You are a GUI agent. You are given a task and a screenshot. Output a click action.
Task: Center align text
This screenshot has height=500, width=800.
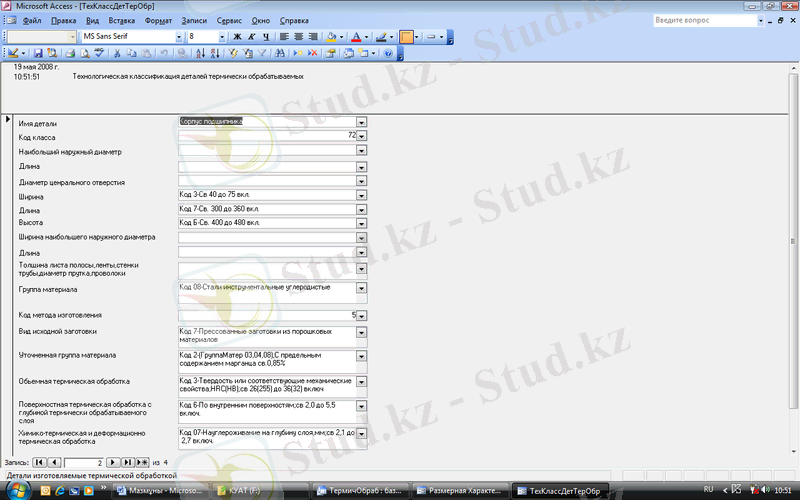(298, 37)
